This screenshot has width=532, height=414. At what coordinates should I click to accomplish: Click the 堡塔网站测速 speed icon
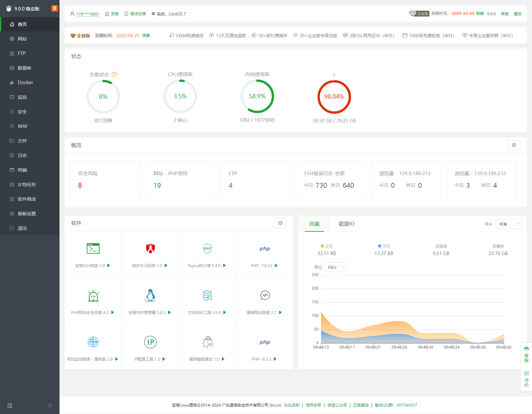265,296
